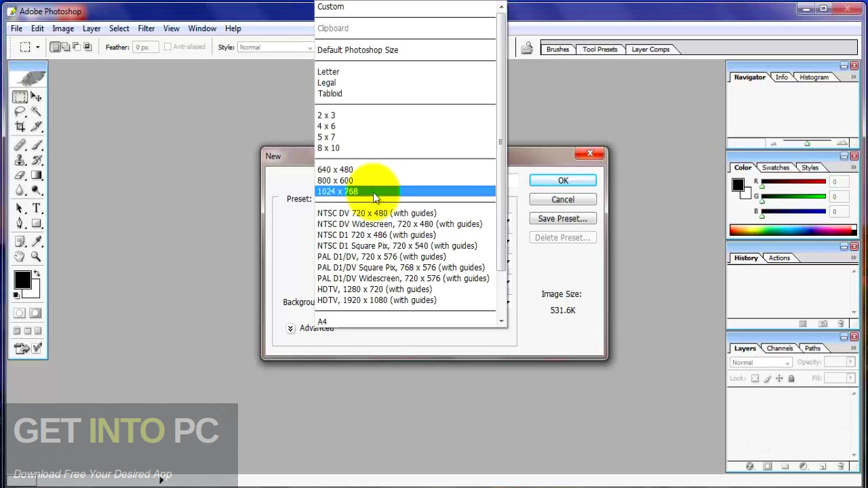
Task: Open the History panel menu arrow
Action: (x=854, y=258)
